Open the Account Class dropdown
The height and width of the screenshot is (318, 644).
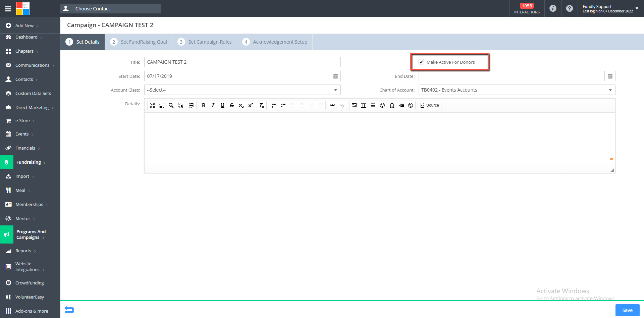[242, 90]
